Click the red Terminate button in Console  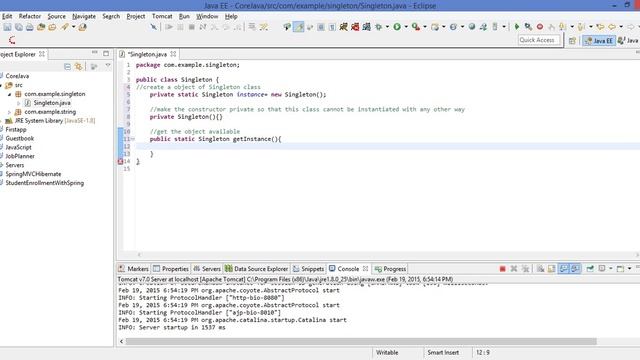click(502, 269)
